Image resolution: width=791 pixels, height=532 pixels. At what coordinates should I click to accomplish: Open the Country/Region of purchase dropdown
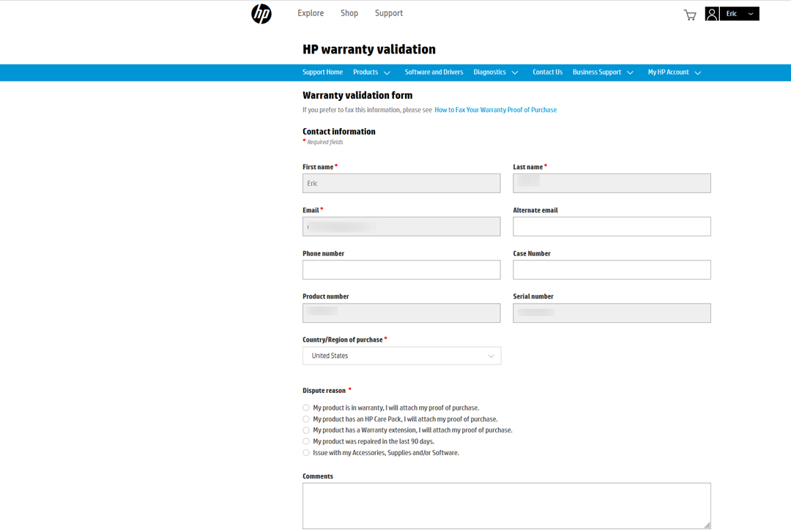[x=401, y=356]
